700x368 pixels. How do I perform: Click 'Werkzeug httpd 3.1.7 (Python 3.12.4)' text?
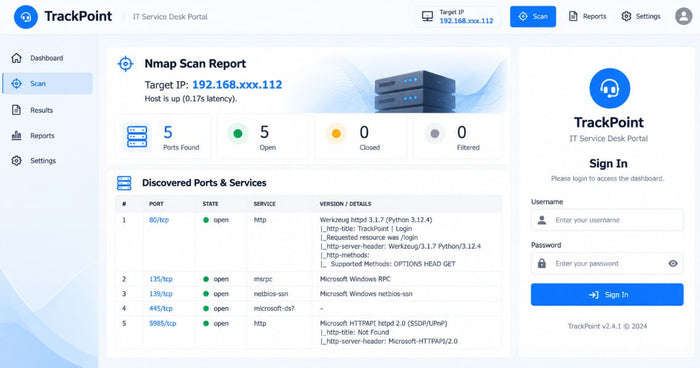[x=376, y=220]
